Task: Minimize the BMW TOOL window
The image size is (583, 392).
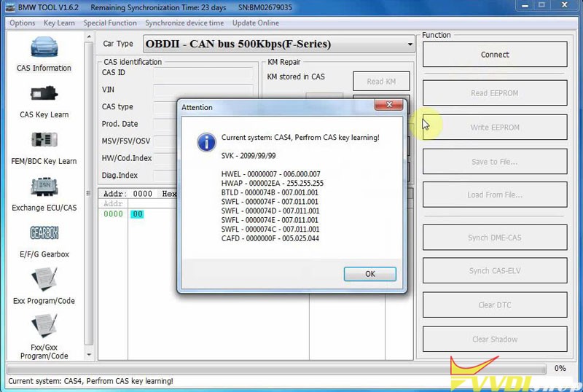Action: click(x=525, y=5)
